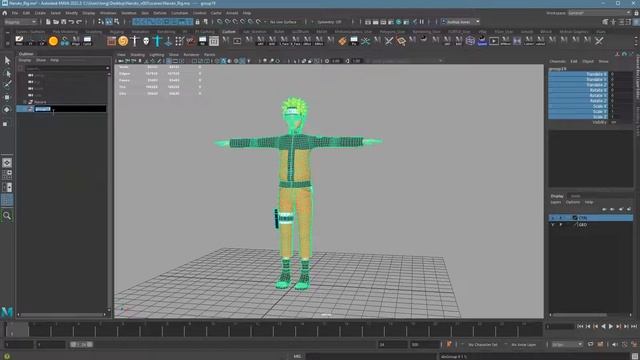The height and width of the screenshot is (360, 640).
Task: Click the play-box shelf icon
Action: [x=494, y=41]
